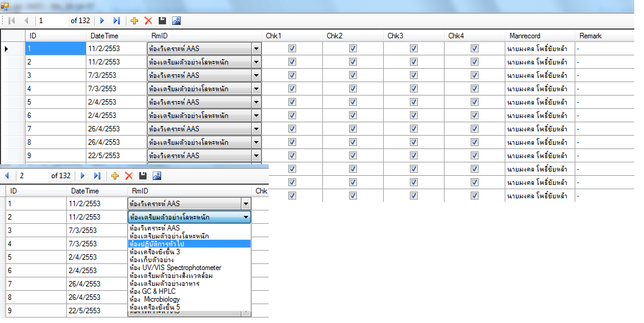Toggle Chk1 checkbox for ID 1
Viewport: 644px width, 323px height.
[x=292, y=49]
